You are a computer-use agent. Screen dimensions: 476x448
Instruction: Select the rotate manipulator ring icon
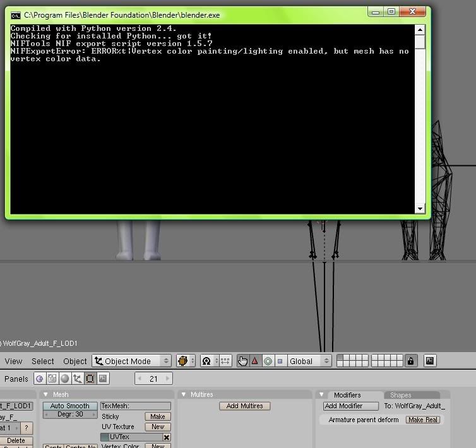(268, 361)
